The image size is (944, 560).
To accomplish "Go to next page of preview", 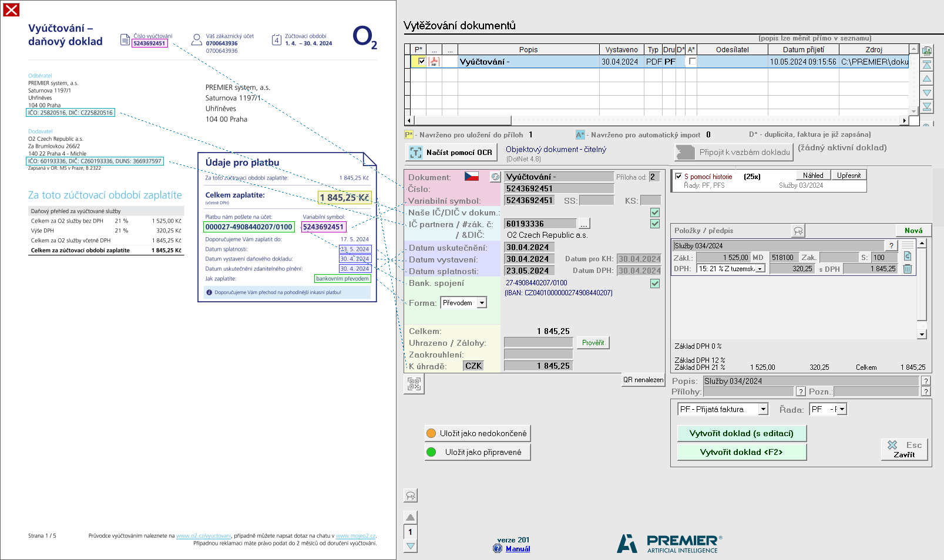I will point(411,546).
